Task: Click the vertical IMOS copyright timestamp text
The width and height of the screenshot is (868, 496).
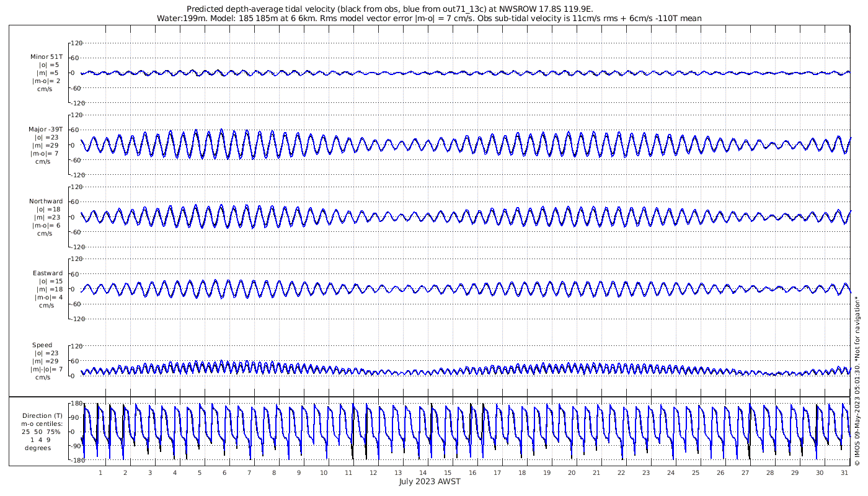Action: point(857,381)
